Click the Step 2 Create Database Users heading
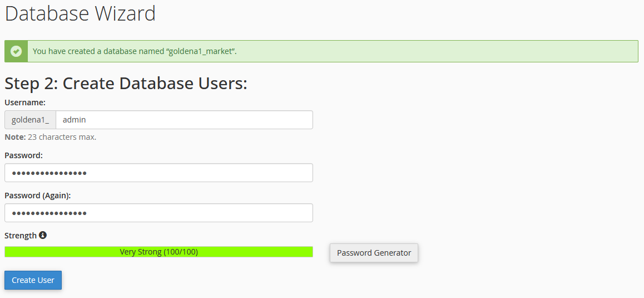 (x=126, y=84)
